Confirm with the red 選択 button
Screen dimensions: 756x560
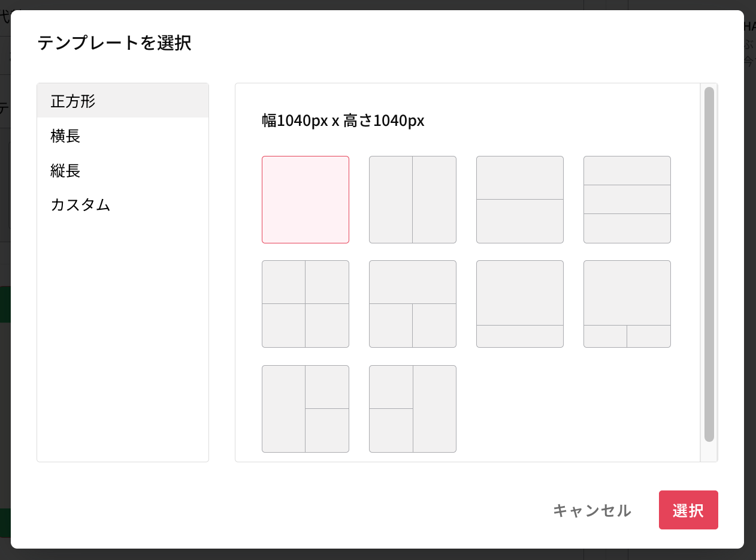688,510
